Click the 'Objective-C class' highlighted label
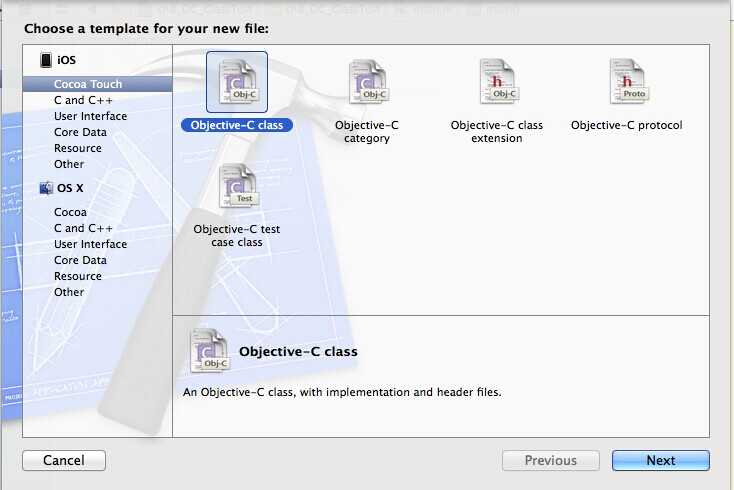Screen dimensions: 734x490 (237, 125)
